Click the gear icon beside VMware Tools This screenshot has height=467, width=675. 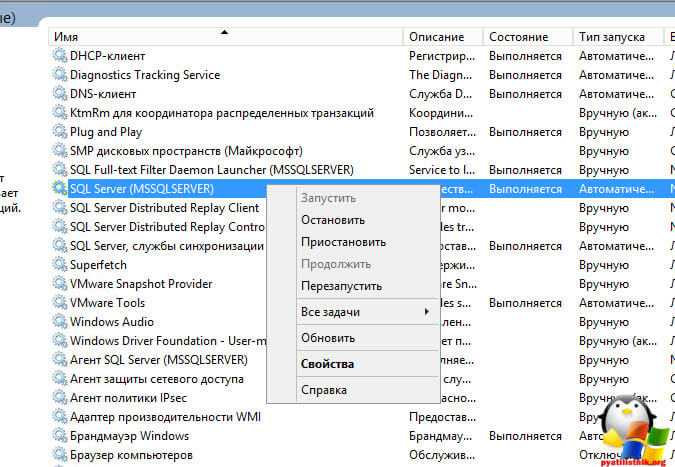[x=59, y=303]
